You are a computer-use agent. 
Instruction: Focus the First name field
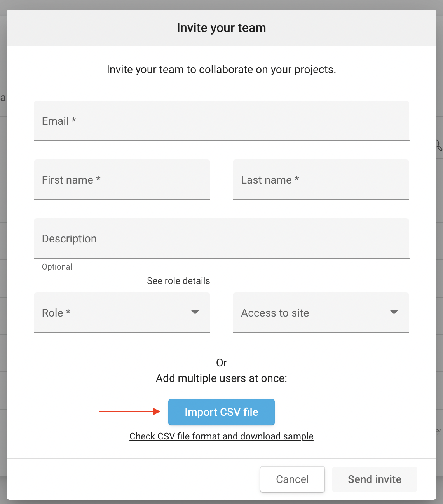click(x=122, y=180)
